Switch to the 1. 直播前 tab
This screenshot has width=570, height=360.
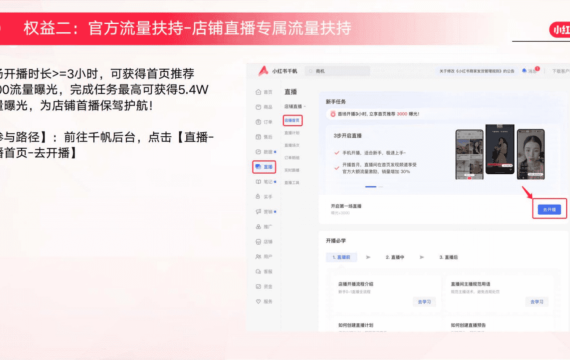pyautogui.click(x=341, y=257)
